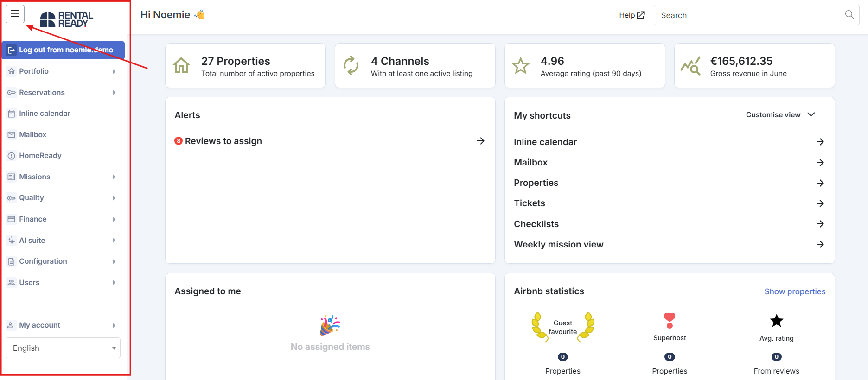Viewport: 868px width, 380px height.
Task: Expand the Configuration submenu arrow
Action: (114, 261)
